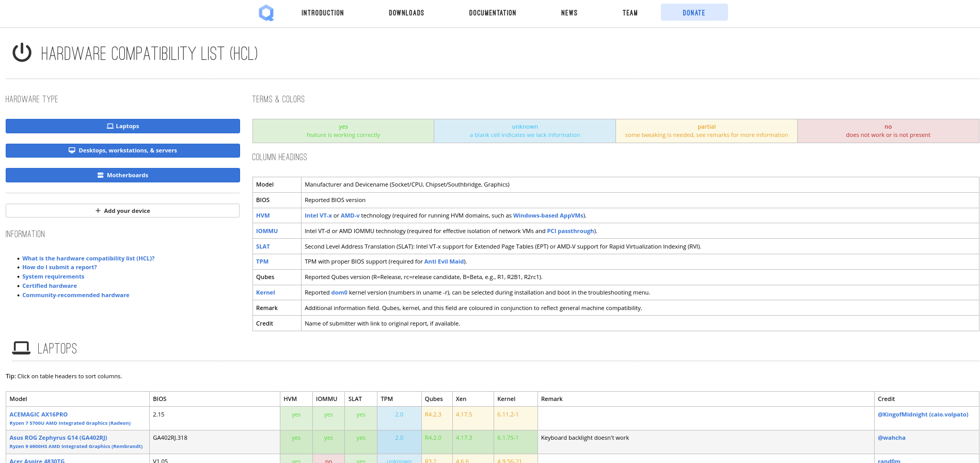Open the Documentation nav item
This screenshot has height=463, width=980.
pos(492,13)
